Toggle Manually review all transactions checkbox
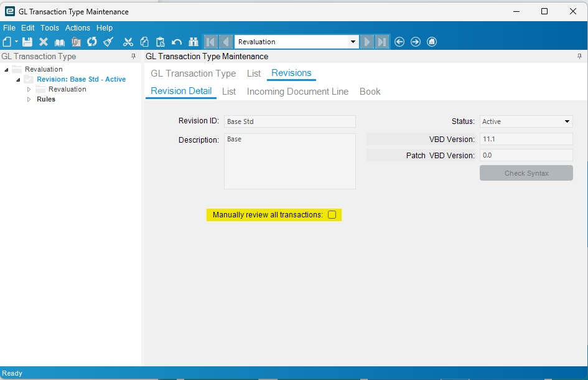This screenshot has width=588, height=380. (332, 214)
